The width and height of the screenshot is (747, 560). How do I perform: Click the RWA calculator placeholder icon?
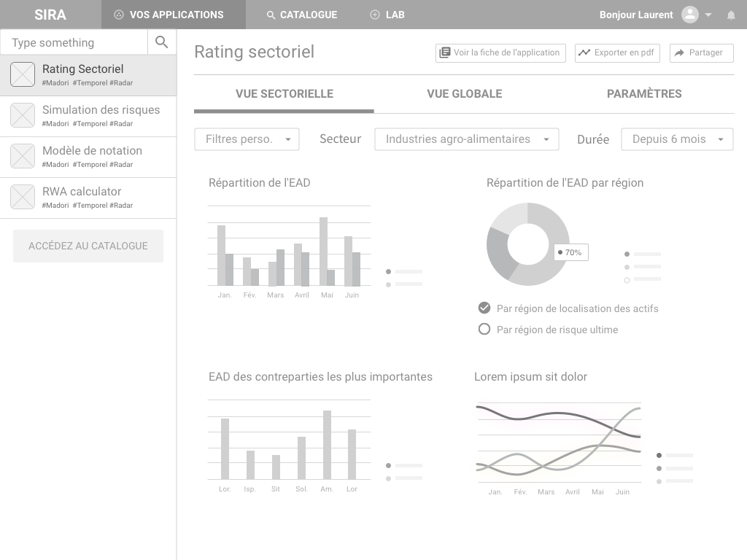point(23,197)
